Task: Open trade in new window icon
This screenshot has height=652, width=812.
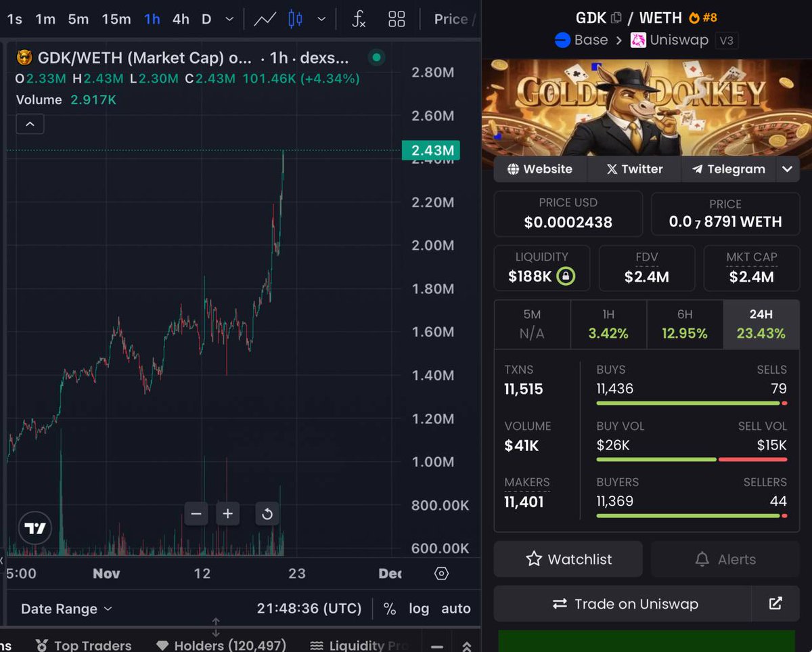Action: pyautogui.click(x=775, y=604)
